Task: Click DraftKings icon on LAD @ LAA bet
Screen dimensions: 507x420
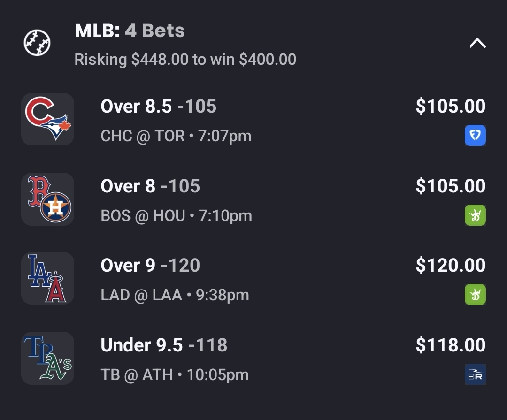Action: pyautogui.click(x=475, y=295)
